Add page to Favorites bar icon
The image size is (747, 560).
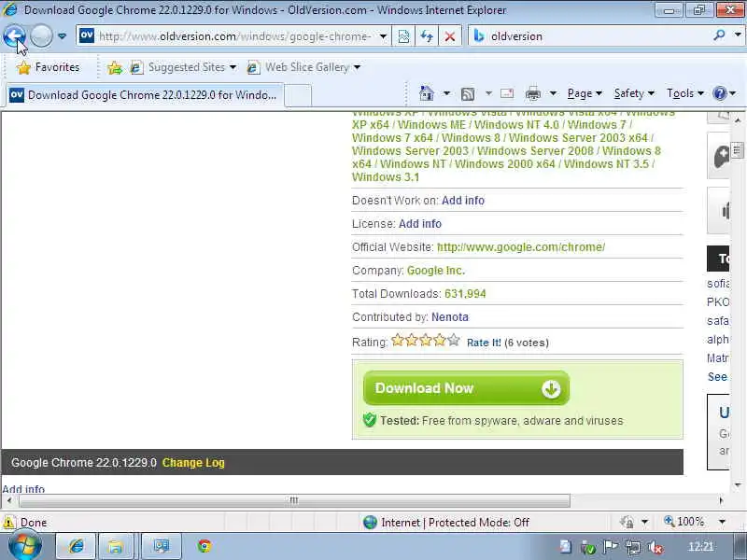[x=115, y=67]
